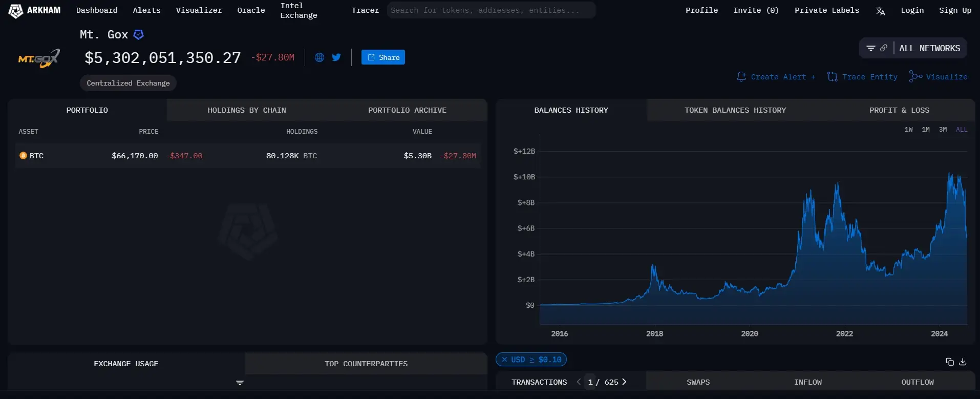Click the BTC coin icon

coord(23,156)
